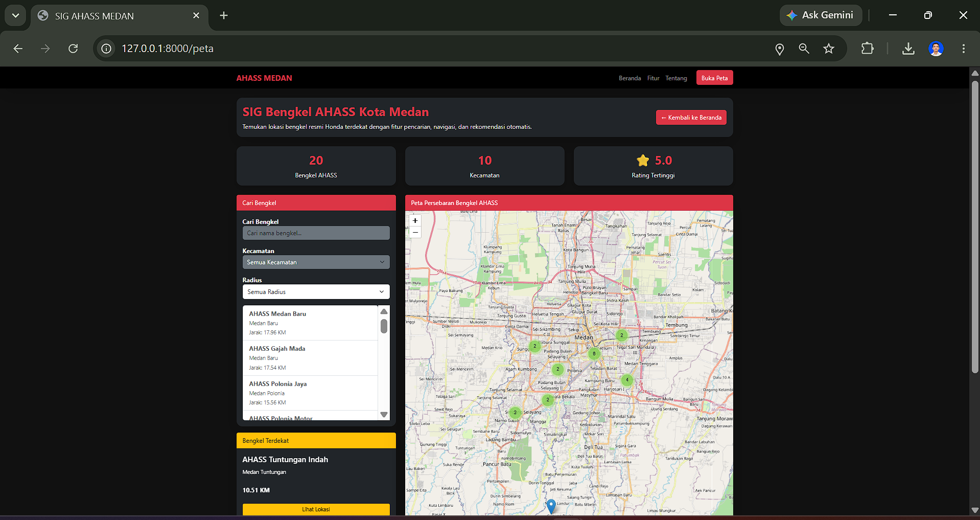
Task: Click the location permission icon in address bar
Action: tap(779, 49)
